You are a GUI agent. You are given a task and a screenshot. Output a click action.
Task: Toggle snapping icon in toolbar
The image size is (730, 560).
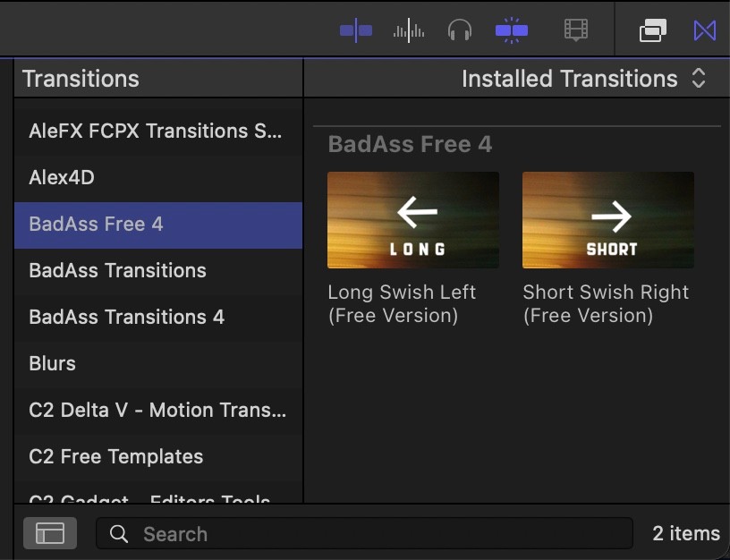(512, 30)
